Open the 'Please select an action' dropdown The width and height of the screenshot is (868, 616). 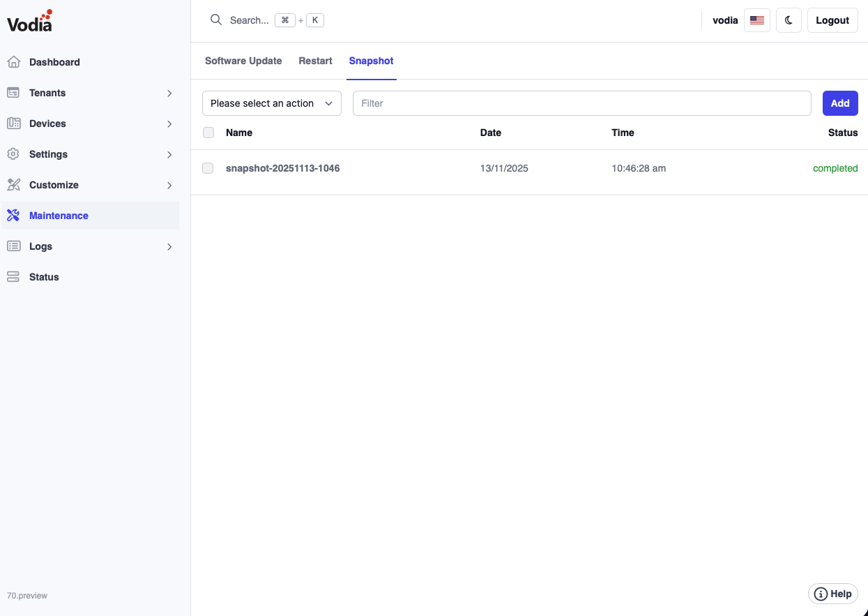pyautogui.click(x=272, y=103)
